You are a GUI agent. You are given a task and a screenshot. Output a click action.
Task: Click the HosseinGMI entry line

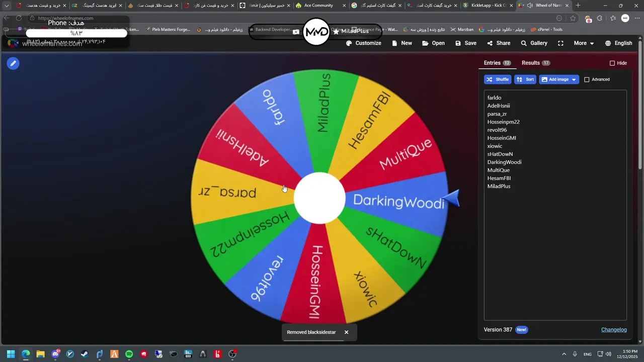[502, 138]
